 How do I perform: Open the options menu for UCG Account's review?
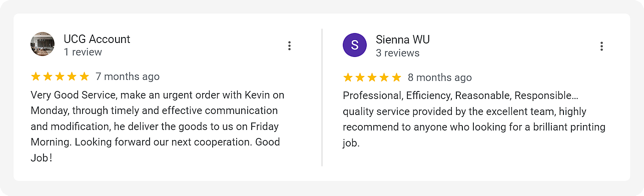(289, 45)
